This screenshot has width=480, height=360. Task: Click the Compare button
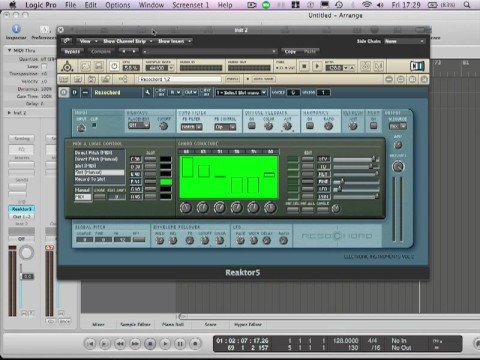(101, 51)
